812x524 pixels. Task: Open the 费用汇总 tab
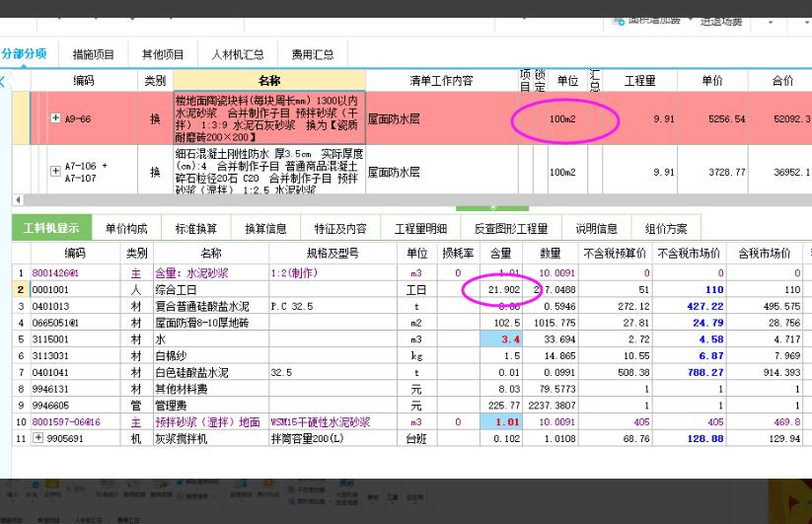click(x=312, y=54)
